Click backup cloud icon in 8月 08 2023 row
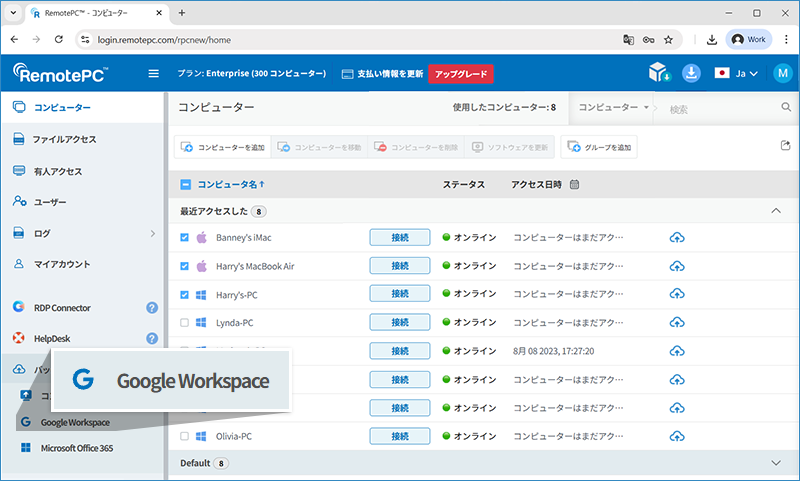The width and height of the screenshot is (800, 481). (677, 351)
